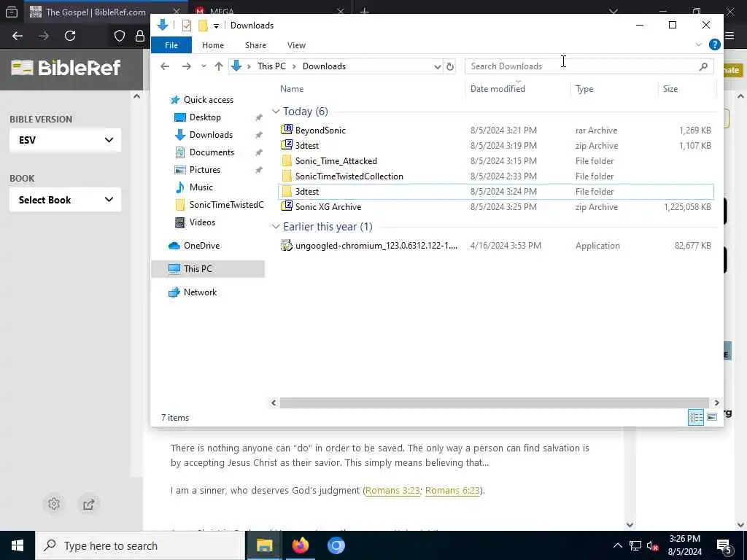The height and width of the screenshot is (560, 747).
Task: Open the Sonic_Time_Attacked folder
Action: (x=336, y=161)
